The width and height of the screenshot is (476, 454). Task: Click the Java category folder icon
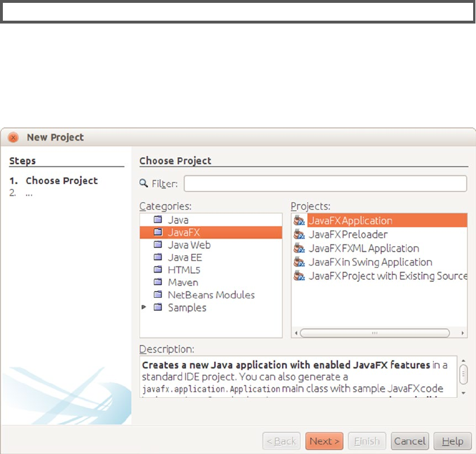[x=158, y=219]
